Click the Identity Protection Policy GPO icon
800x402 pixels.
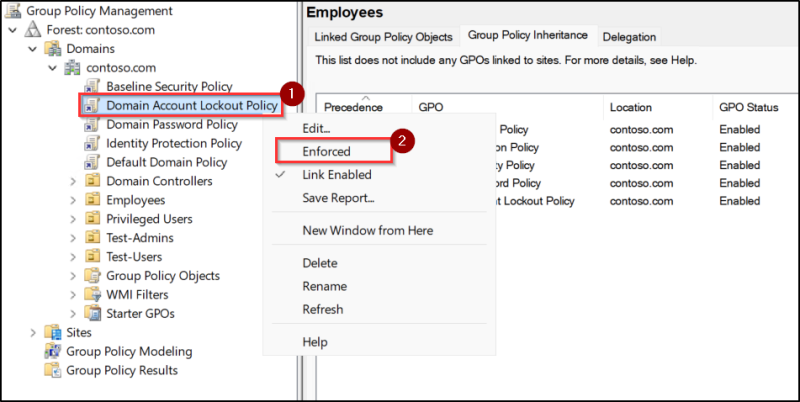[x=92, y=143]
